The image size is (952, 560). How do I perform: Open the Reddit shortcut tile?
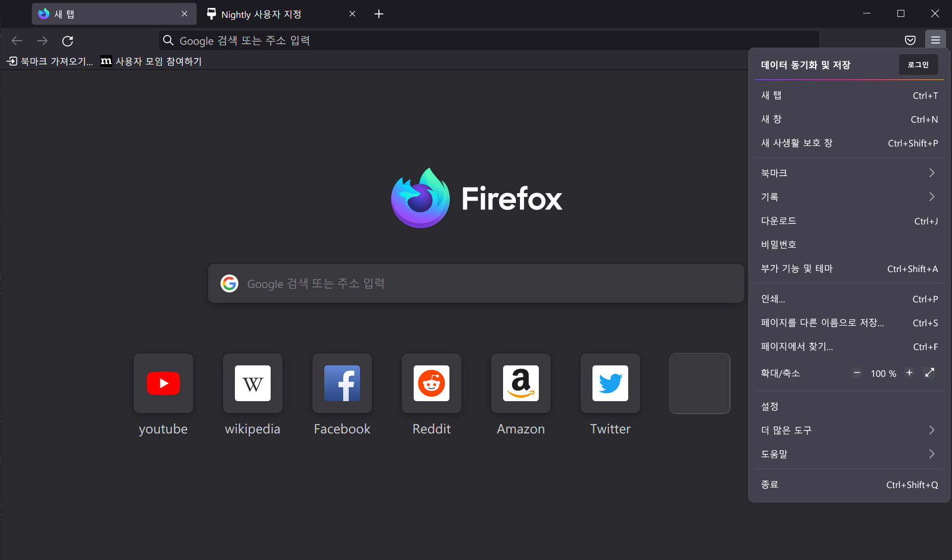pyautogui.click(x=432, y=383)
